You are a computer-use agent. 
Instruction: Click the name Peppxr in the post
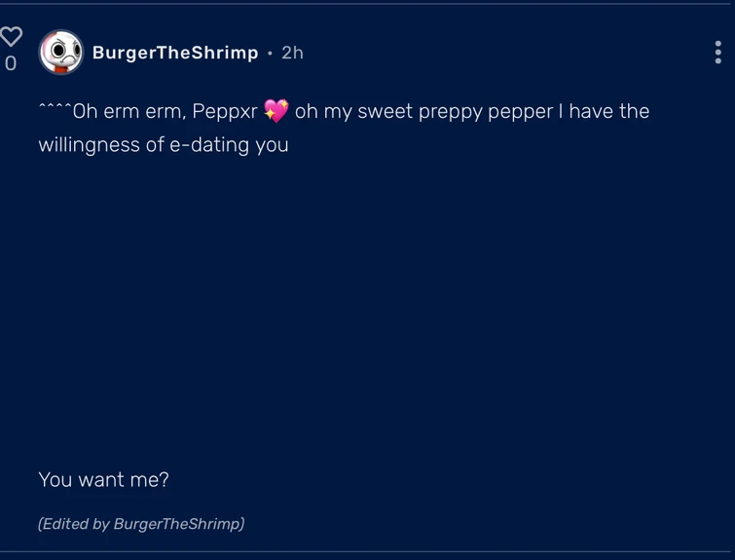coord(225,112)
